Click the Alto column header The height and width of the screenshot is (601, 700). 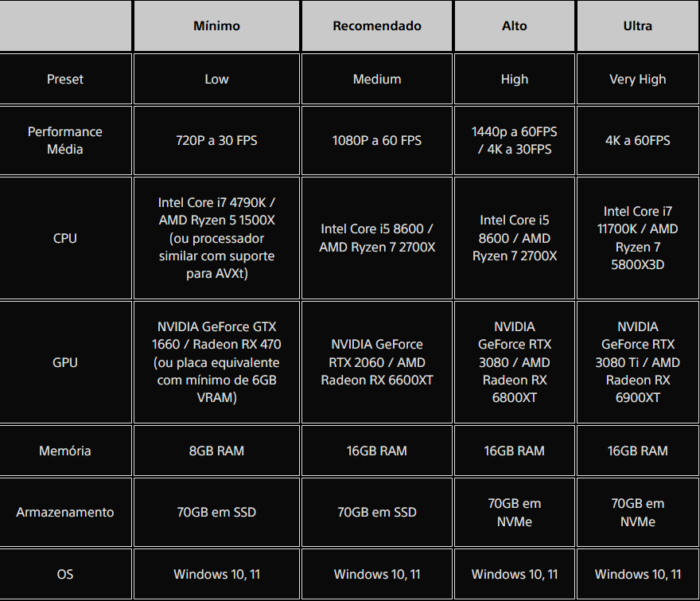[515, 25]
